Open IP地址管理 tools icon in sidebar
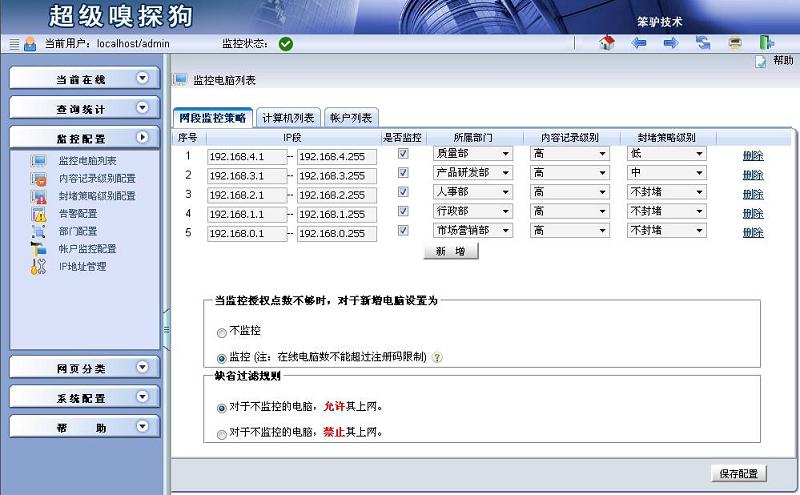800x495 pixels. point(39,267)
